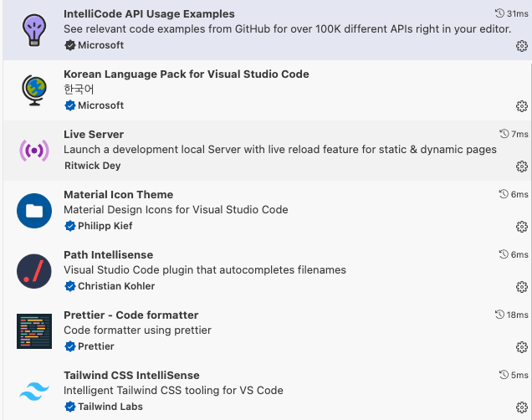
Task: Open the IntelliCode API Usage Examples lightbulb icon
Action: (34, 30)
